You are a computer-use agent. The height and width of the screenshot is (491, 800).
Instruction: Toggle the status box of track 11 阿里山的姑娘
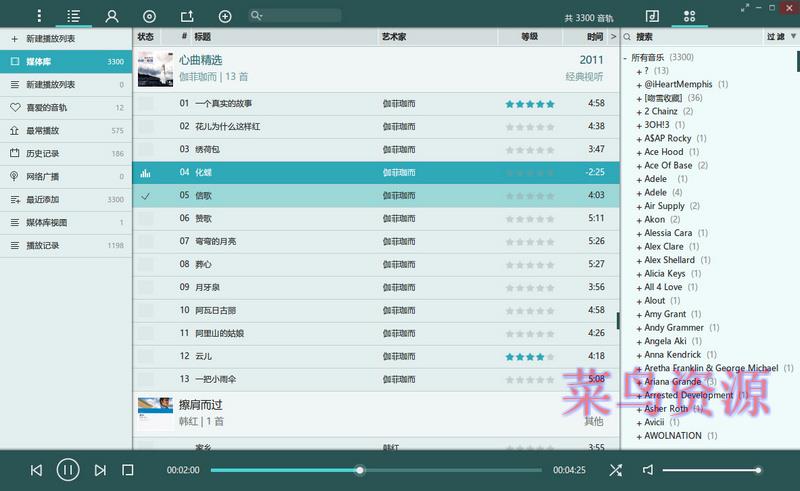(x=146, y=333)
